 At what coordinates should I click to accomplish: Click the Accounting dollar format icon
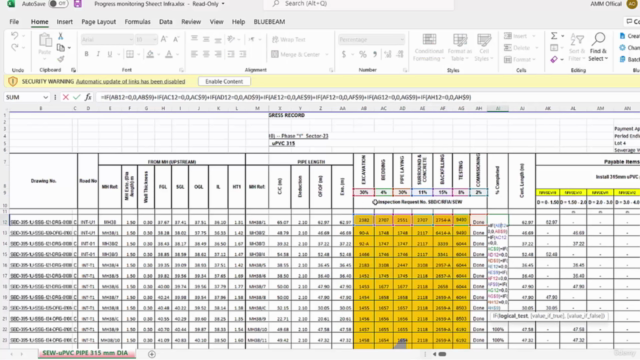[344, 54]
